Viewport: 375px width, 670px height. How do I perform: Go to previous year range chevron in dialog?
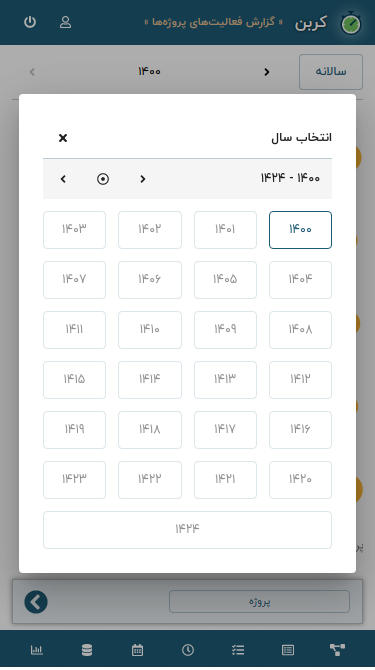pyautogui.click(x=143, y=179)
